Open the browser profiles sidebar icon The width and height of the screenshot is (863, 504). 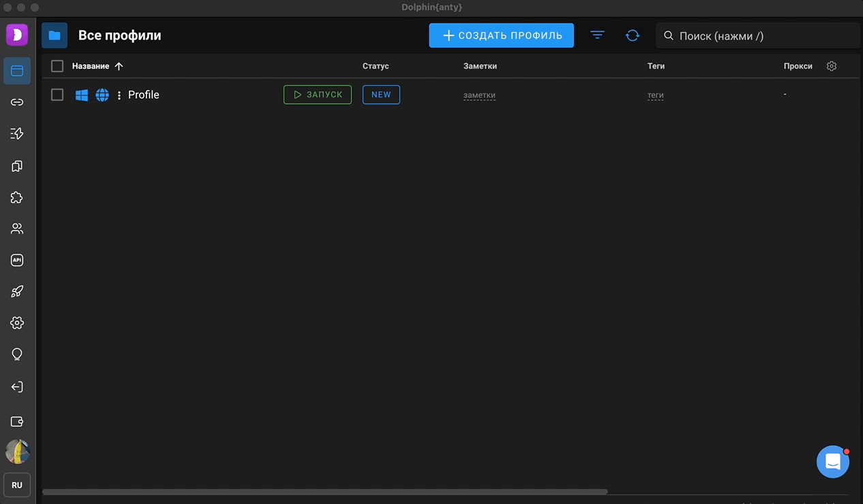[17, 71]
